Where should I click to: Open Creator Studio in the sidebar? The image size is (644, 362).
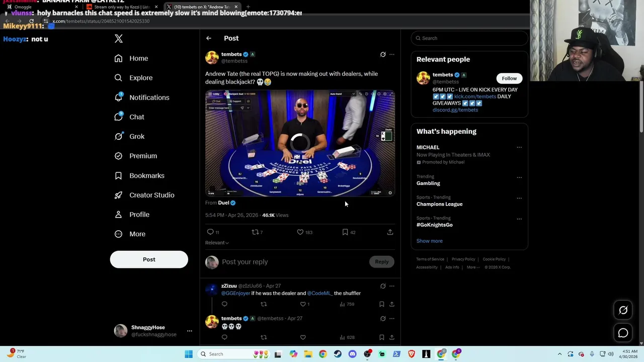pyautogui.click(x=144, y=195)
